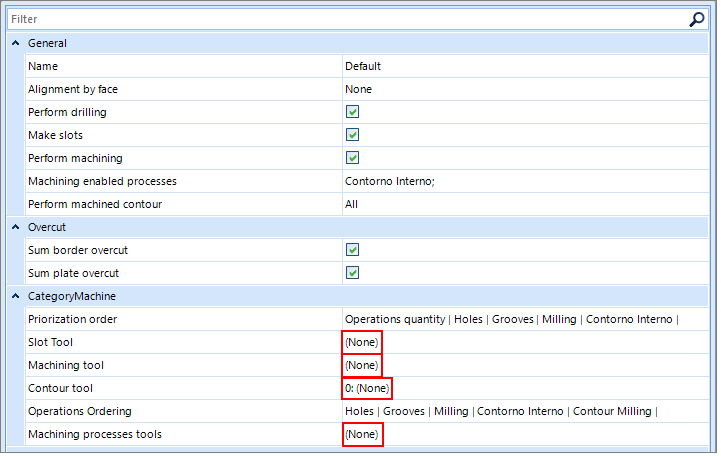
Task: Click the Machining tool (None) value
Action: click(361, 365)
